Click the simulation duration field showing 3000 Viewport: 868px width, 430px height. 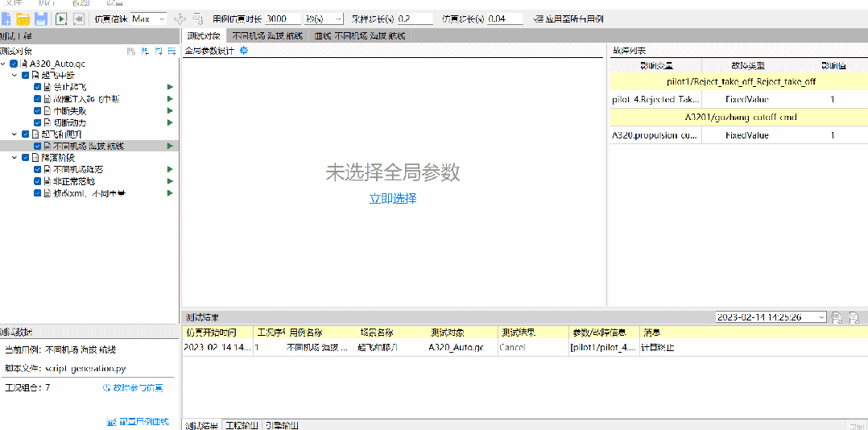(x=283, y=19)
